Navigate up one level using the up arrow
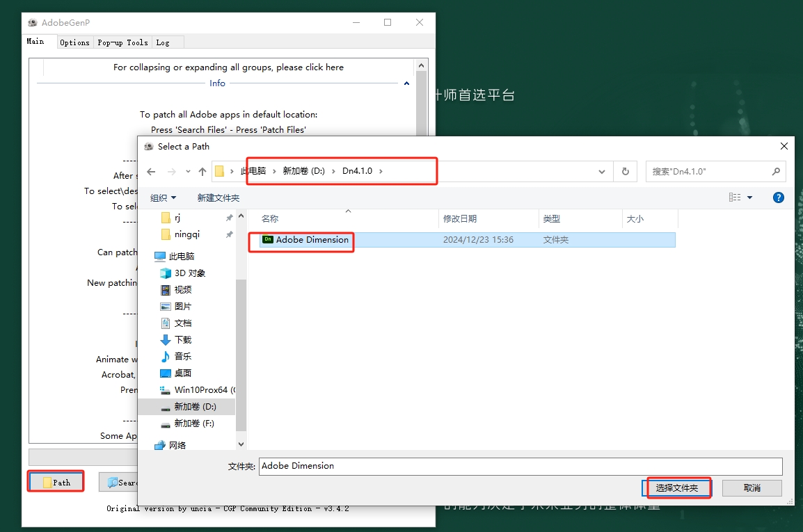Viewport: 803px width, 532px height. (202, 171)
